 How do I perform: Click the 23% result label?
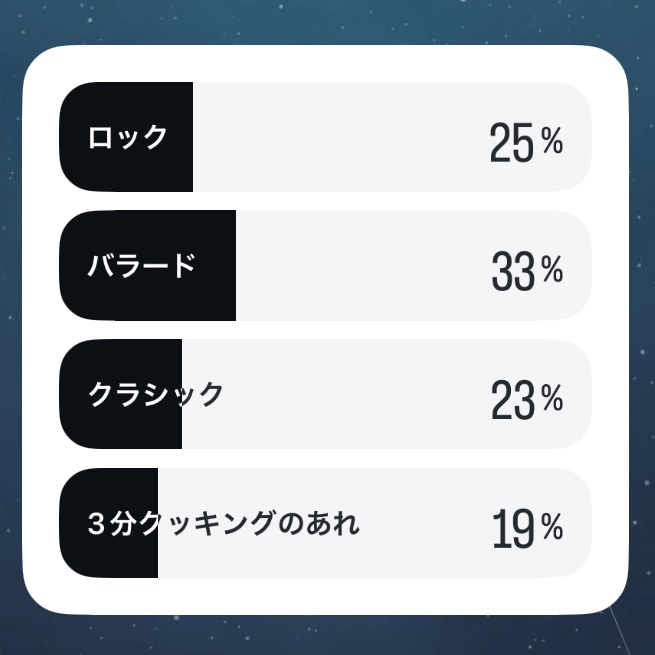tap(527, 399)
